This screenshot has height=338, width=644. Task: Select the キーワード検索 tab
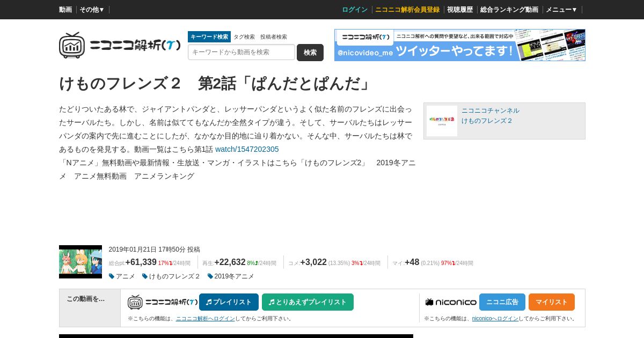[x=209, y=36]
